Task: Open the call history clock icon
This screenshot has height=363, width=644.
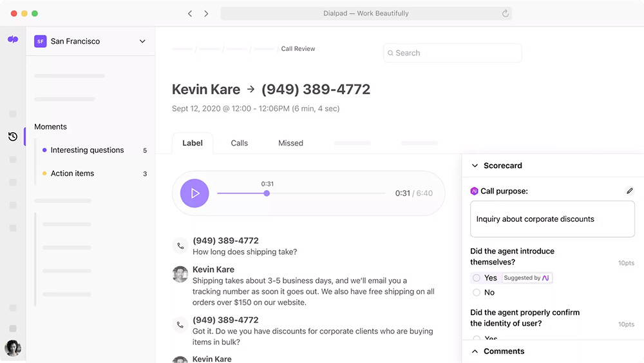Action: click(13, 137)
